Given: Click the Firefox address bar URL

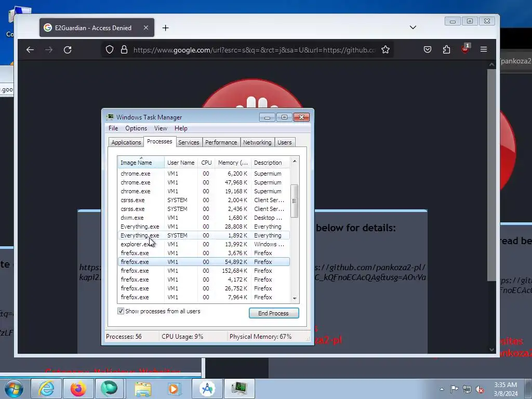Looking at the screenshot, I should pos(254,50).
